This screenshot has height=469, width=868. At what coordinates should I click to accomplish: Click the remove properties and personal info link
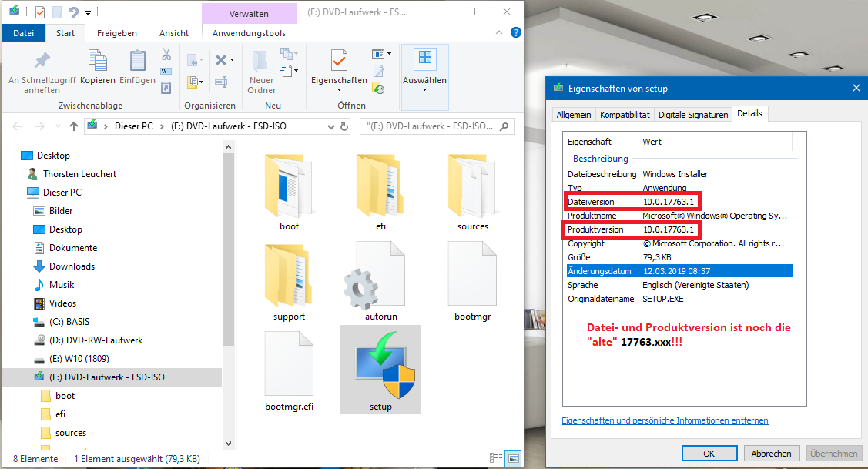(x=665, y=420)
